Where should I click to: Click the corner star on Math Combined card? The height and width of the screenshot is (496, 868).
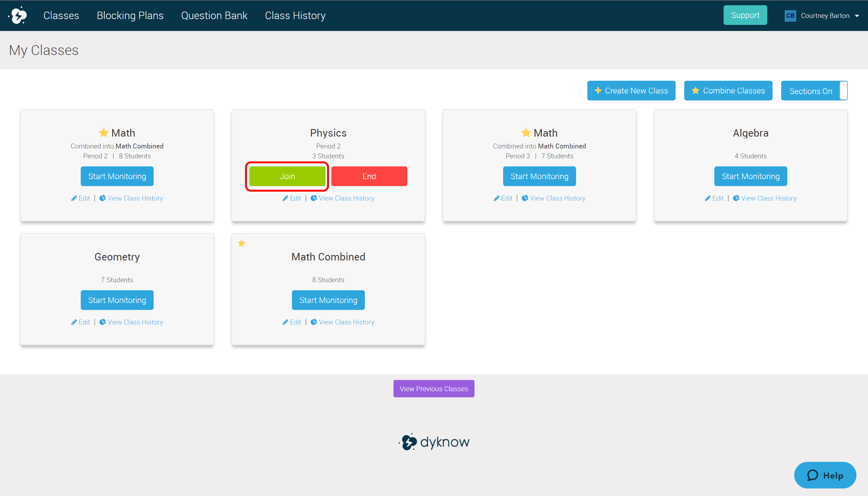tap(242, 243)
